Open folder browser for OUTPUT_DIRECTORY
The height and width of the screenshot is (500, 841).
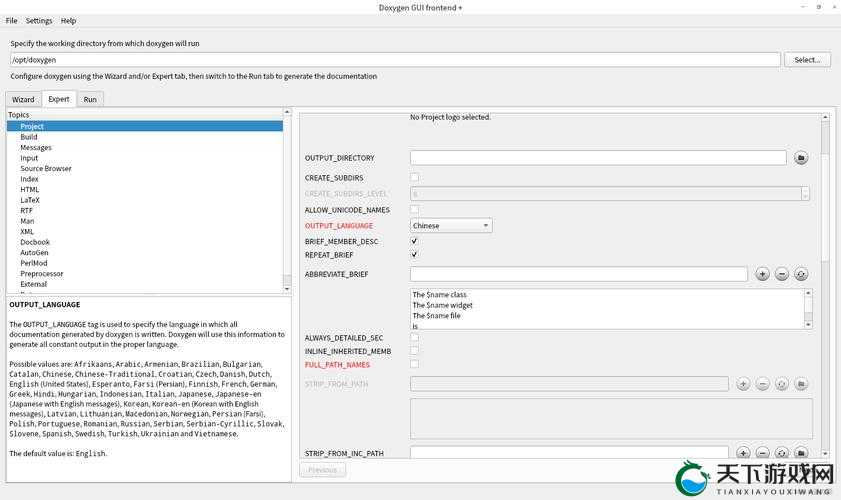pos(801,158)
